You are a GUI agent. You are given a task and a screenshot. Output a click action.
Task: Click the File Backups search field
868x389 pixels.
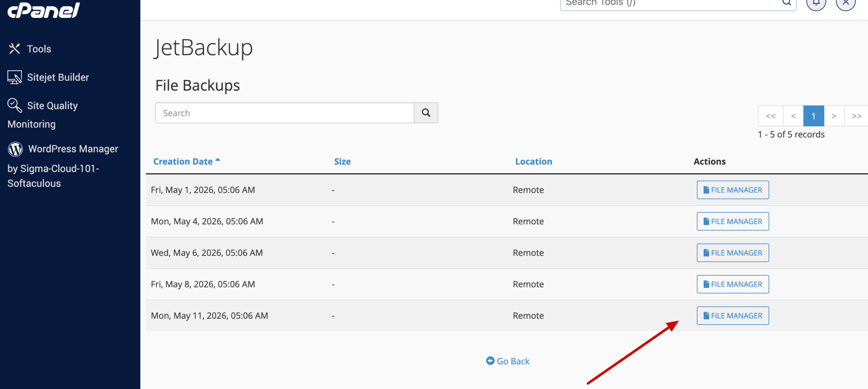284,113
